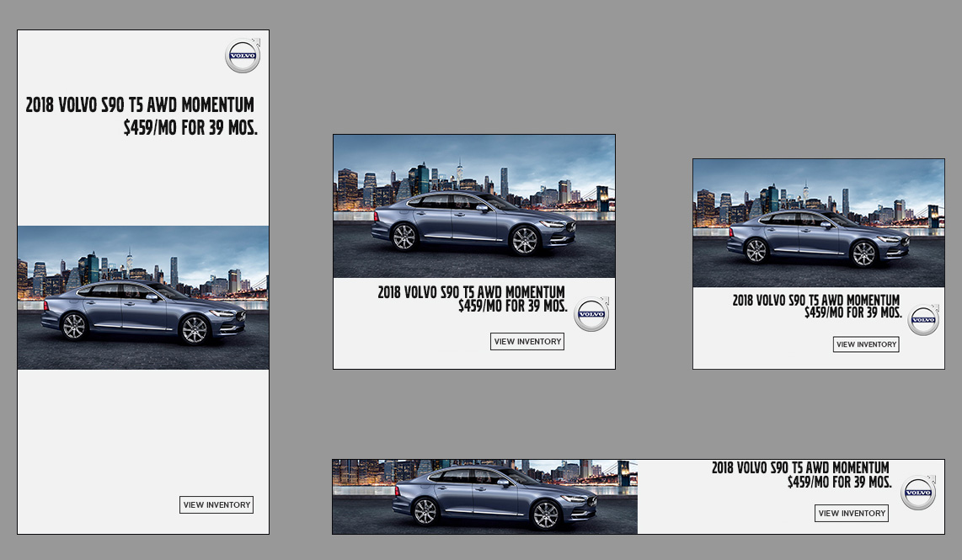The height and width of the screenshot is (560, 962).
Task: Select the car photo in the tall vertical banner
Action: coord(143,297)
